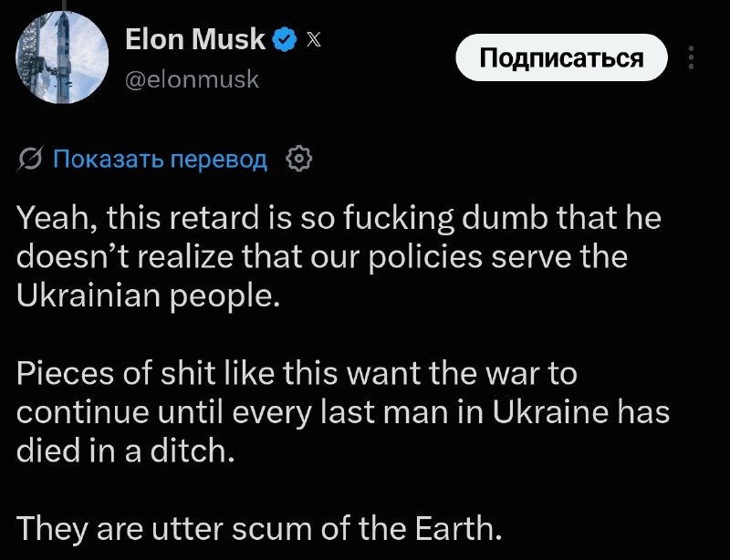Click the slashed-circle Grok translate icon

[x=31, y=159]
